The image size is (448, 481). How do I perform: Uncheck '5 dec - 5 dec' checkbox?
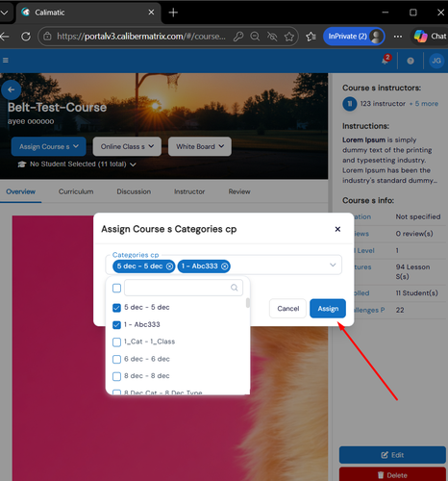(x=116, y=308)
